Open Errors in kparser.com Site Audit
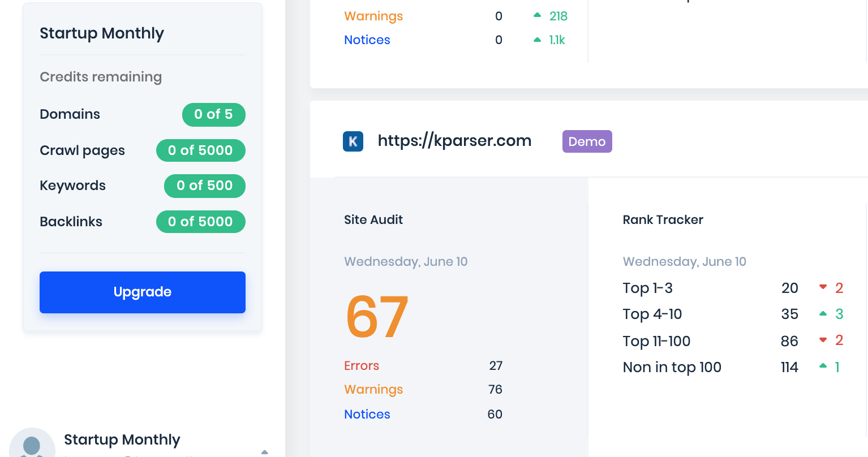This screenshot has height=457, width=868. coord(362,366)
